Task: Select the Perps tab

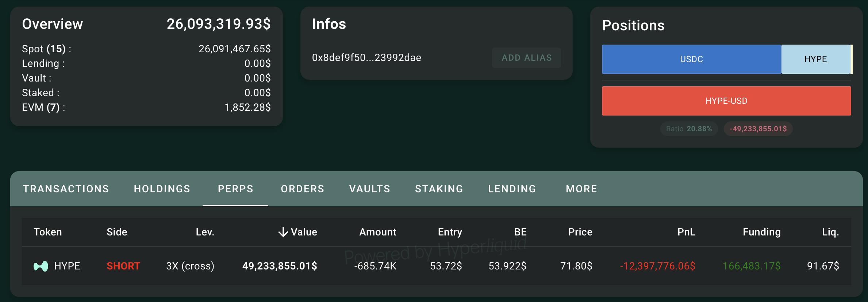Action: 235,189
